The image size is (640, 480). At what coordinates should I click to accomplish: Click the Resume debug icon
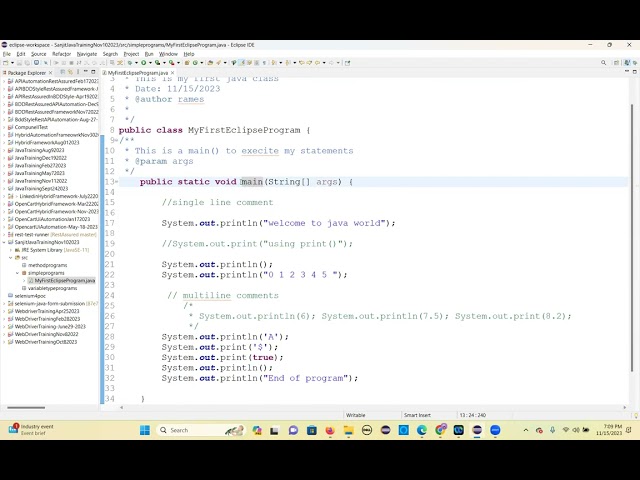tap(56, 63)
